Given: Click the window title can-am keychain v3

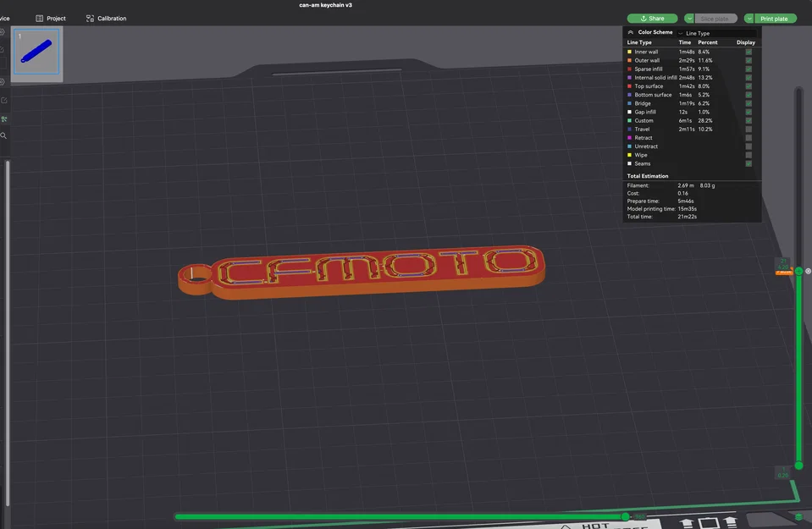Looking at the screenshot, I should coord(325,5).
